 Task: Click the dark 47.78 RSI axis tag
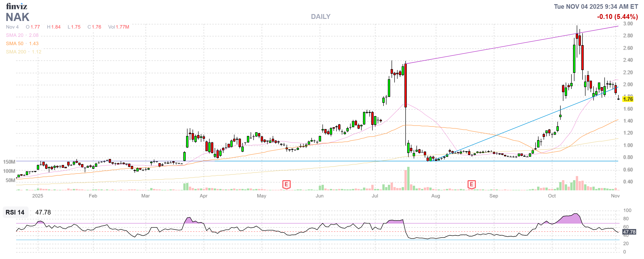pos(629,232)
